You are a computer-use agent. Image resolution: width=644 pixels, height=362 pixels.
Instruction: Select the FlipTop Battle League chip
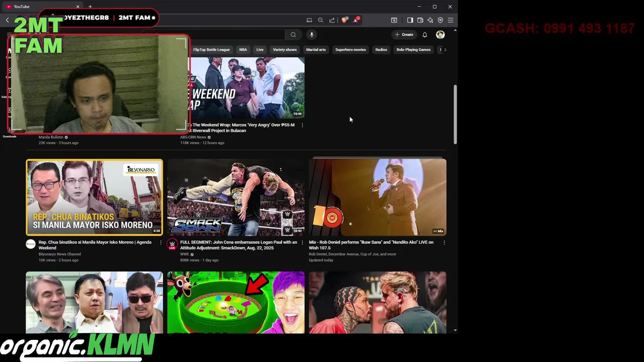coord(211,50)
